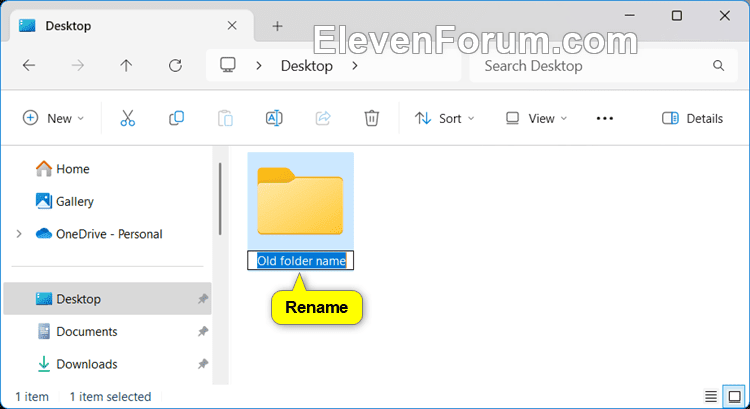
Task: Click the Cut scissors icon
Action: 128,118
